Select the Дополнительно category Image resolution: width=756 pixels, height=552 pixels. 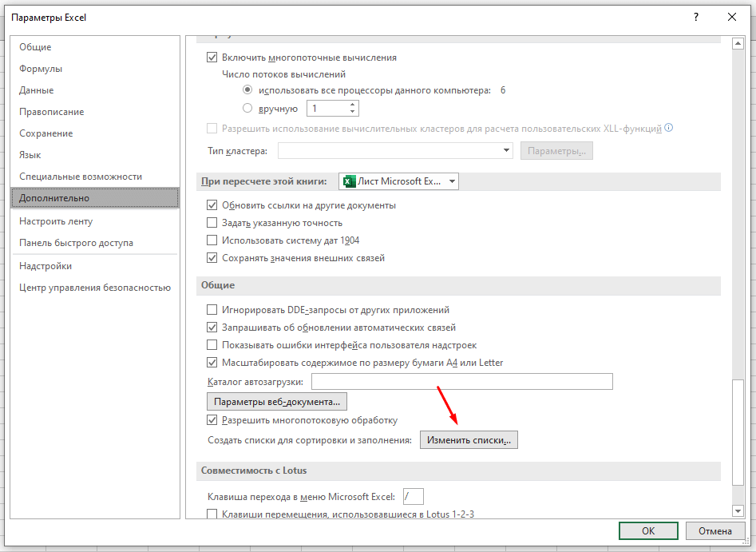click(x=95, y=198)
